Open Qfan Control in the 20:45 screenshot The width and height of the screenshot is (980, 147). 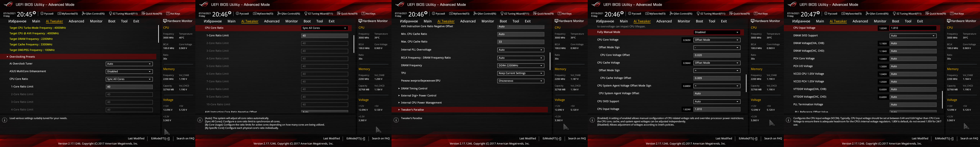(x=94, y=14)
